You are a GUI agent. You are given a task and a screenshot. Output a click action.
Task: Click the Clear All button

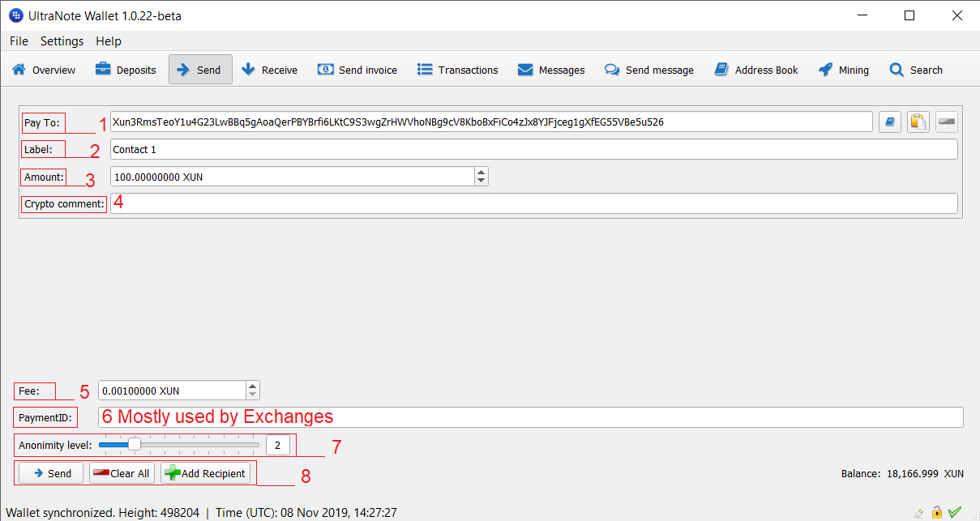122,473
